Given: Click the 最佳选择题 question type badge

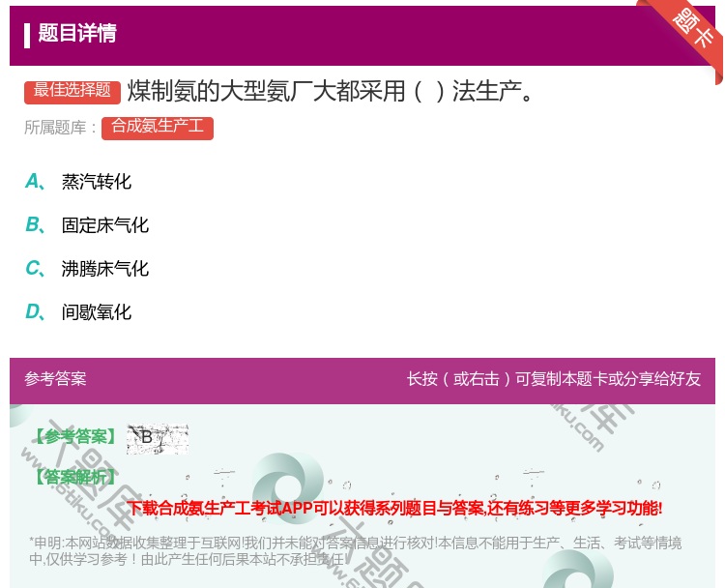Looking at the screenshot, I should coord(72,91).
